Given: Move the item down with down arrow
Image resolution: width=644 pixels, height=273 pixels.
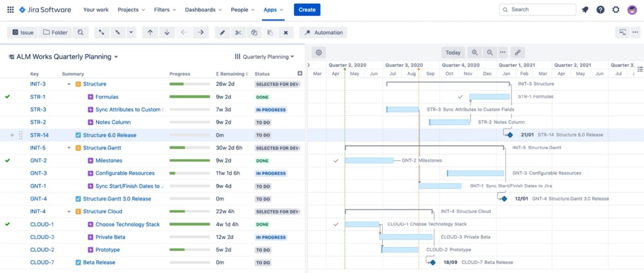Looking at the screenshot, I should point(167,32).
